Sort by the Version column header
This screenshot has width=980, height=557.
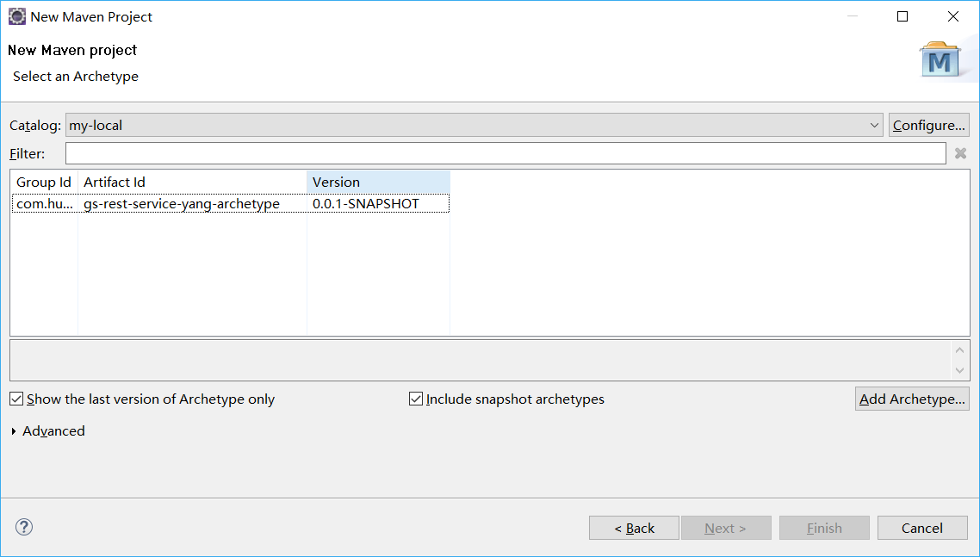[379, 182]
